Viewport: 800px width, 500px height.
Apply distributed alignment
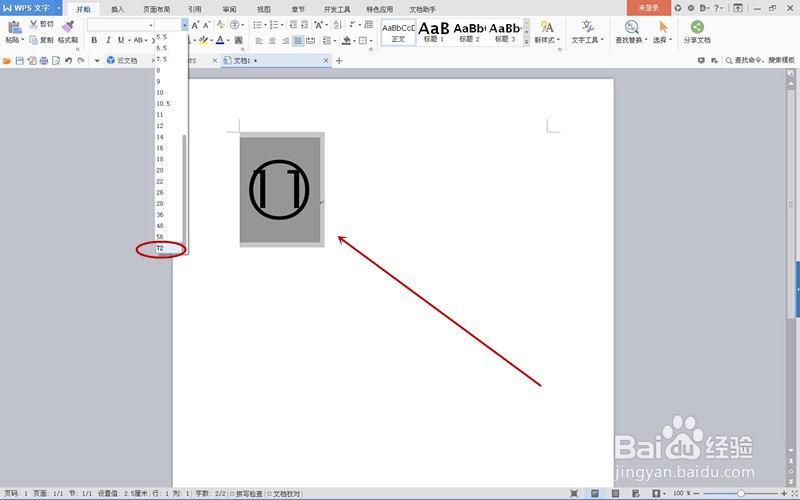pos(311,40)
